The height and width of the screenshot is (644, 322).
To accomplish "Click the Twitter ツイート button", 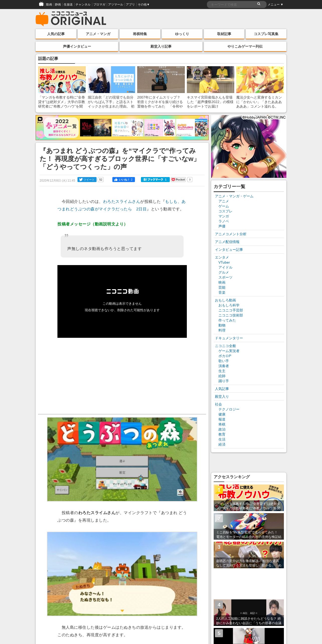I will pos(87,180).
